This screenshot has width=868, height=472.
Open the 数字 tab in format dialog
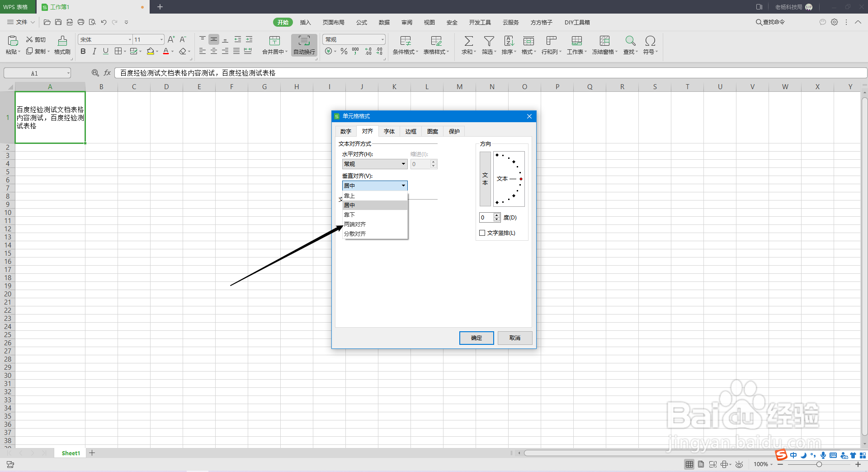[x=346, y=131]
